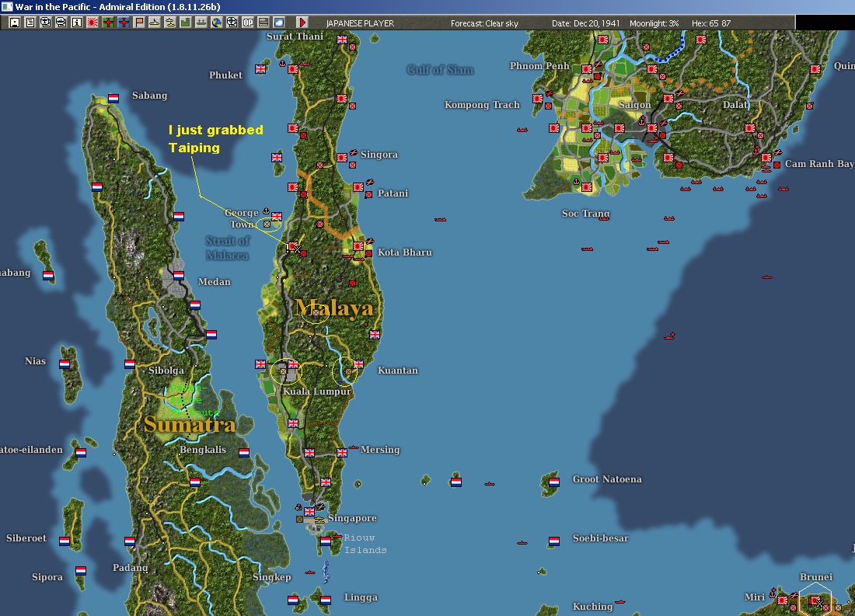855x616 pixels.
Task: Open the factory industry toolbar icon
Action: pos(186,23)
